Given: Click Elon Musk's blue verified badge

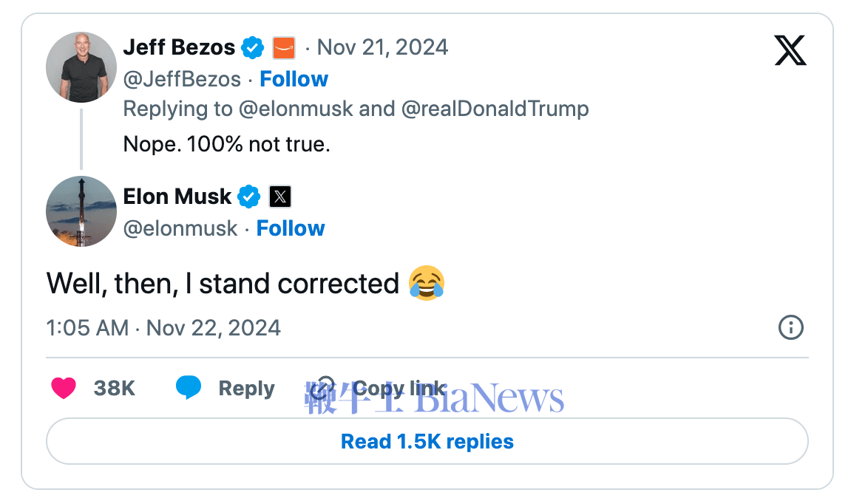Looking at the screenshot, I should [x=249, y=197].
